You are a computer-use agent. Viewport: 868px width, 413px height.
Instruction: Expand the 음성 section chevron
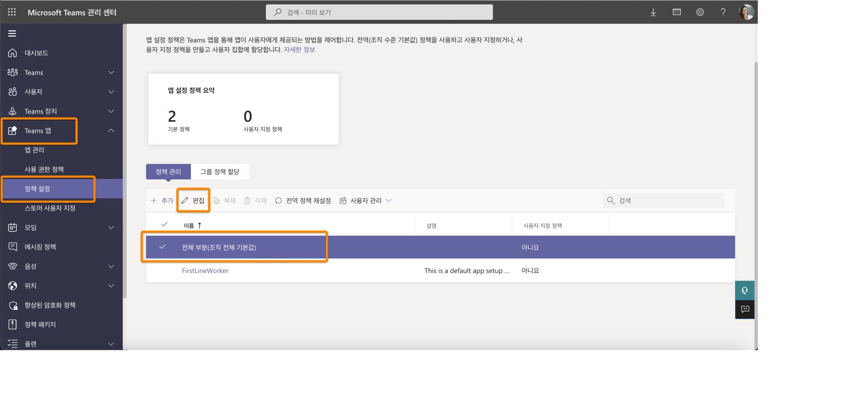point(111,266)
